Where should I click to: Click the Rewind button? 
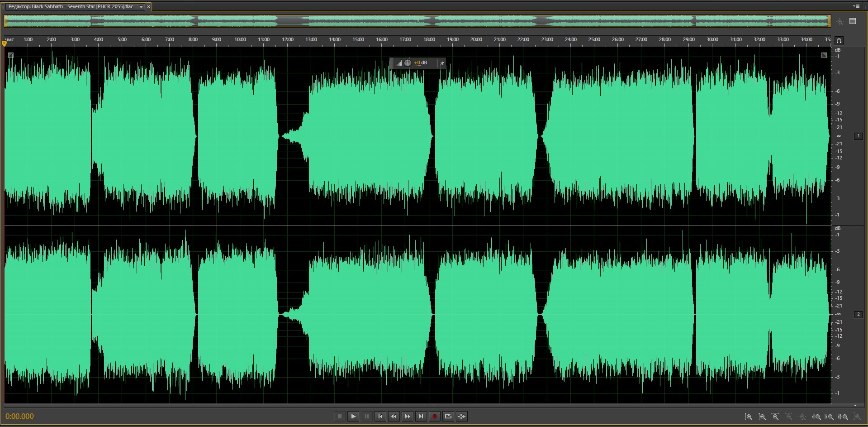[x=394, y=417]
